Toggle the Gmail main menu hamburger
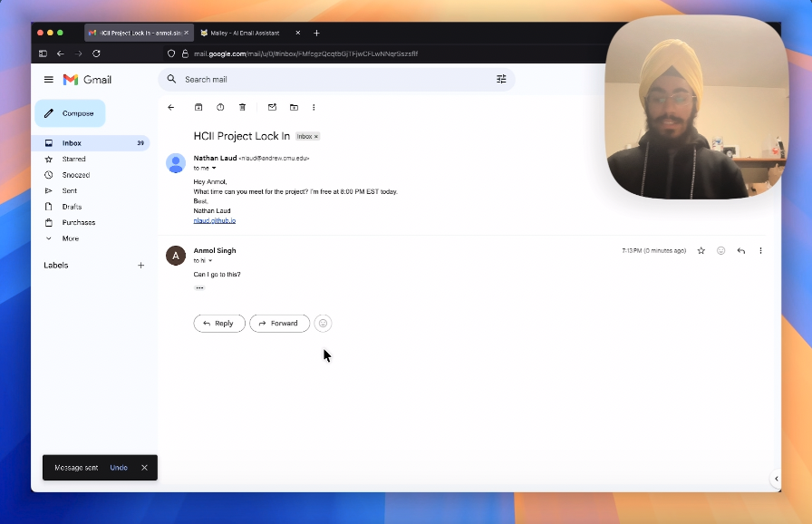Image resolution: width=812 pixels, height=524 pixels. coord(49,80)
